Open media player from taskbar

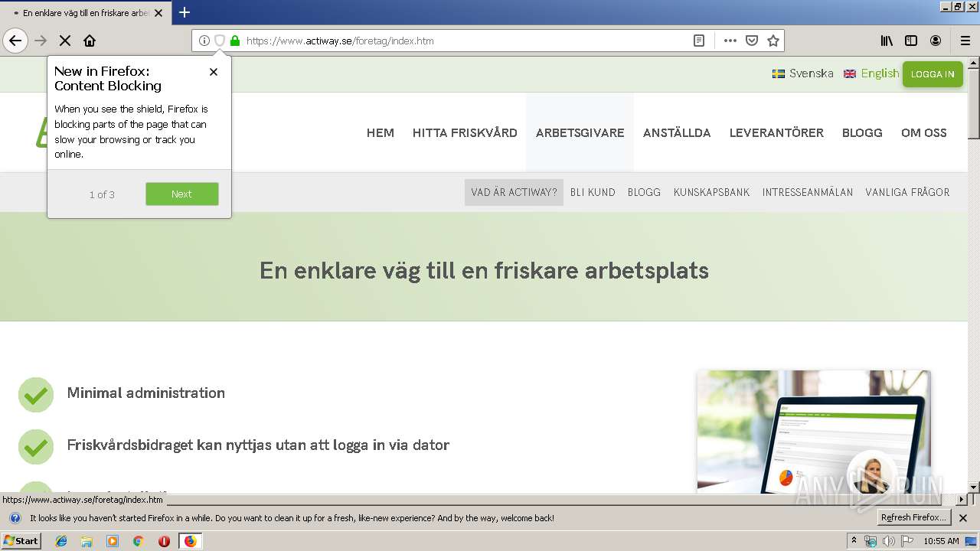pyautogui.click(x=113, y=541)
